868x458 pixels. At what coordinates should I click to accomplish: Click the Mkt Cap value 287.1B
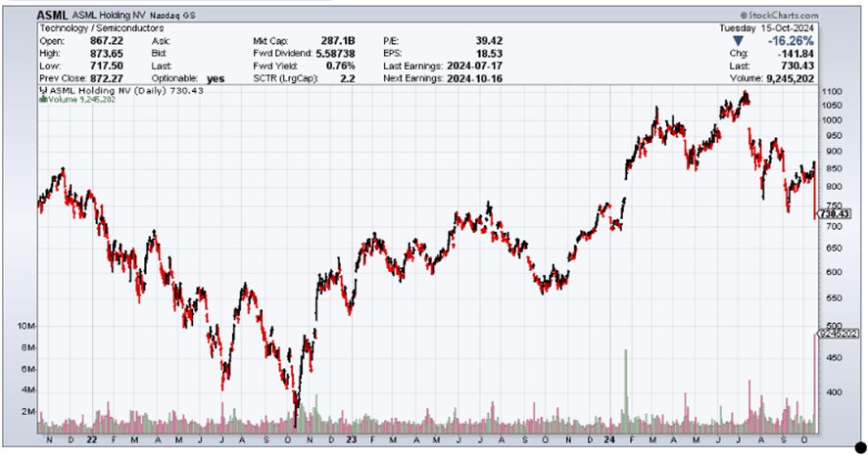pos(338,41)
